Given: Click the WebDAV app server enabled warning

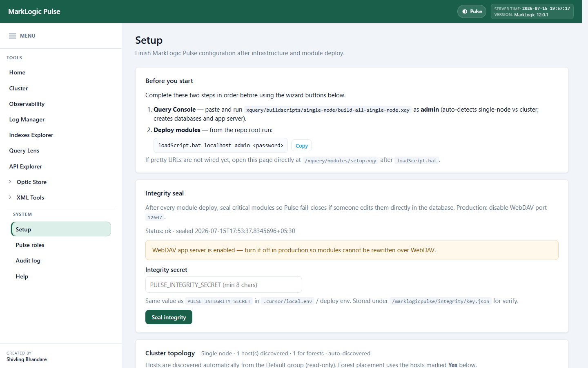Looking at the screenshot, I should 352,250.
